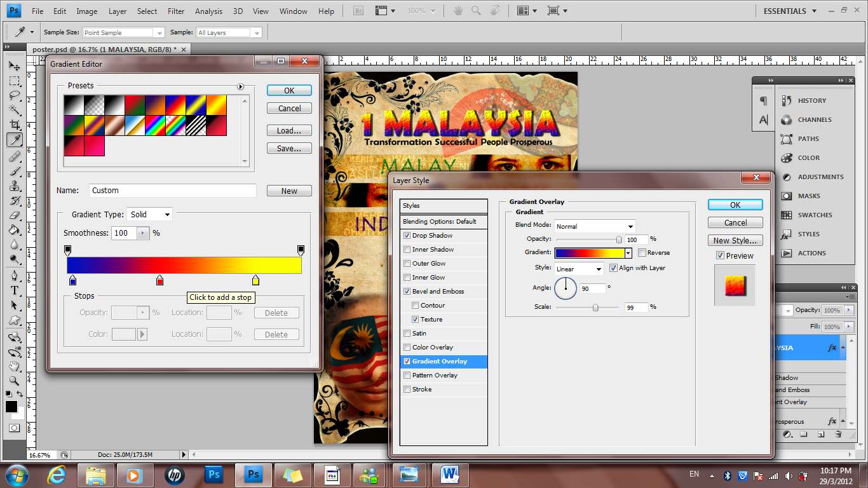This screenshot has height=488, width=868.
Task: Uncheck Bevel and Emboss
Action: 407,292
